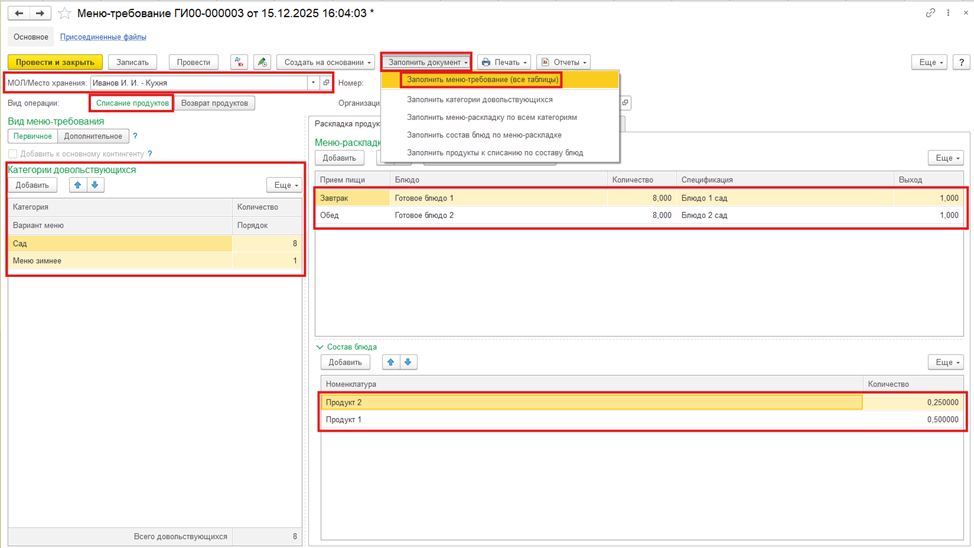Click Провести и закрыть button

coord(55,62)
